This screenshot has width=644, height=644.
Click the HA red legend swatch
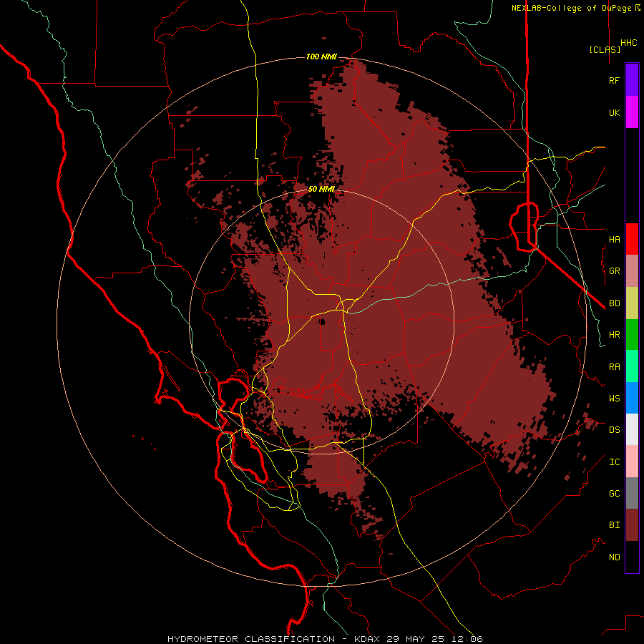coord(632,239)
